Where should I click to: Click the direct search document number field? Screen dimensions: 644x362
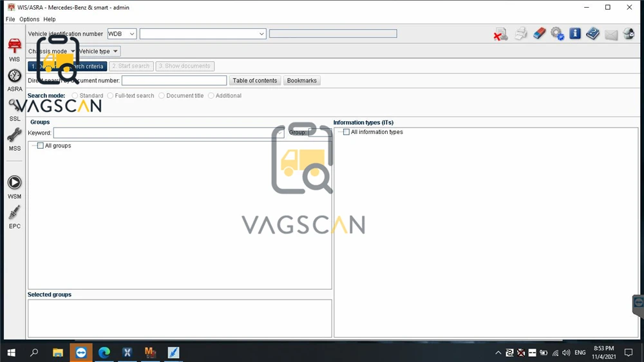click(174, 81)
